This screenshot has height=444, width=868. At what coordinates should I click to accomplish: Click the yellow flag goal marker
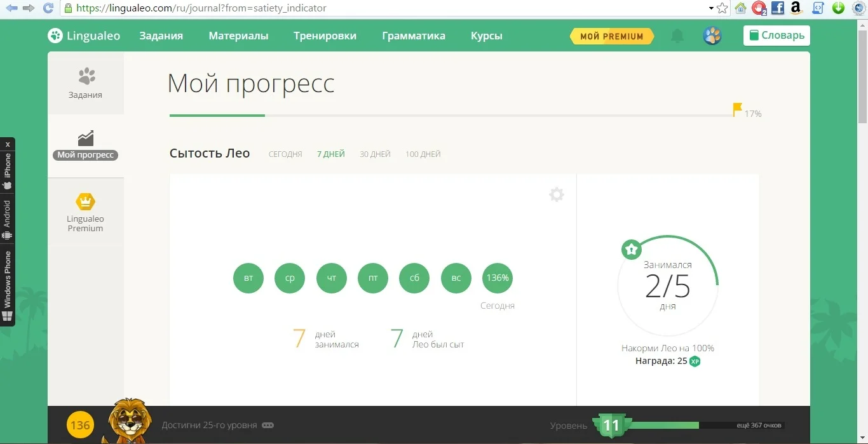737,109
